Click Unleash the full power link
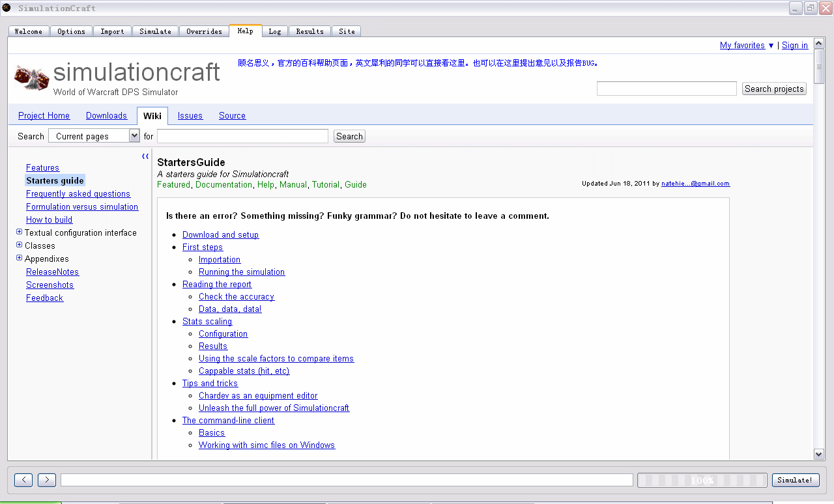Viewport: 834px width, 504px height. (x=274, y=408)
